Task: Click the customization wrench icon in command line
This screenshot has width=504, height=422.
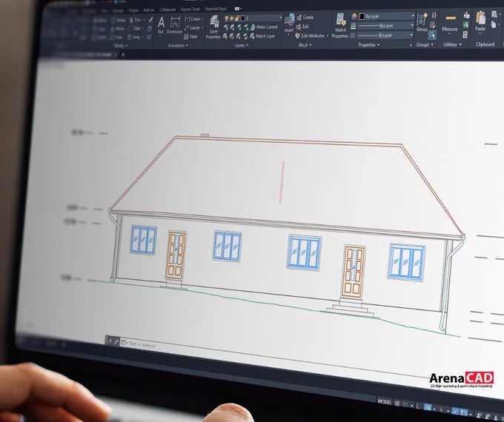Action: (116, 342)
